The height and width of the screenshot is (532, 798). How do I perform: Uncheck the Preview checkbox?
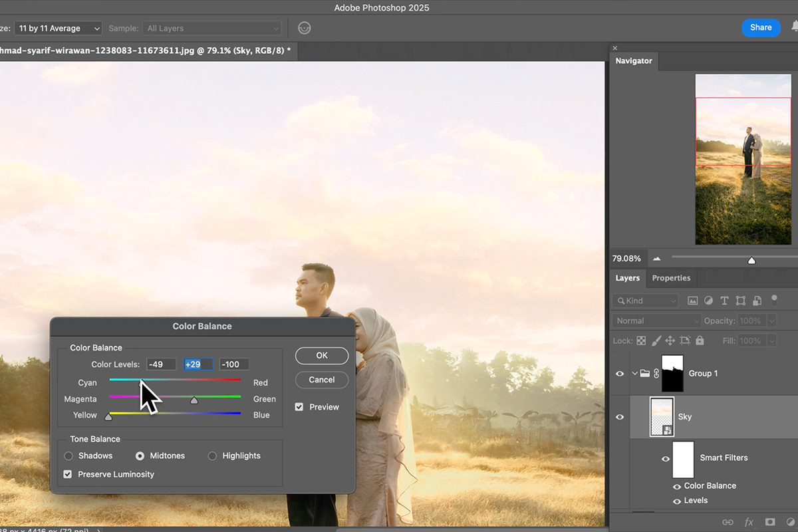tap(299, 407)
